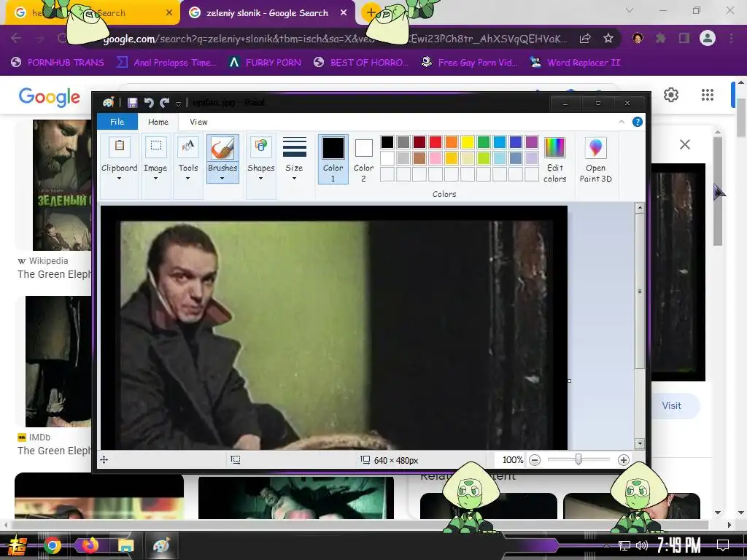Pick the red palette color
Screen dimensions: 747x560
(x=436, y=142)
